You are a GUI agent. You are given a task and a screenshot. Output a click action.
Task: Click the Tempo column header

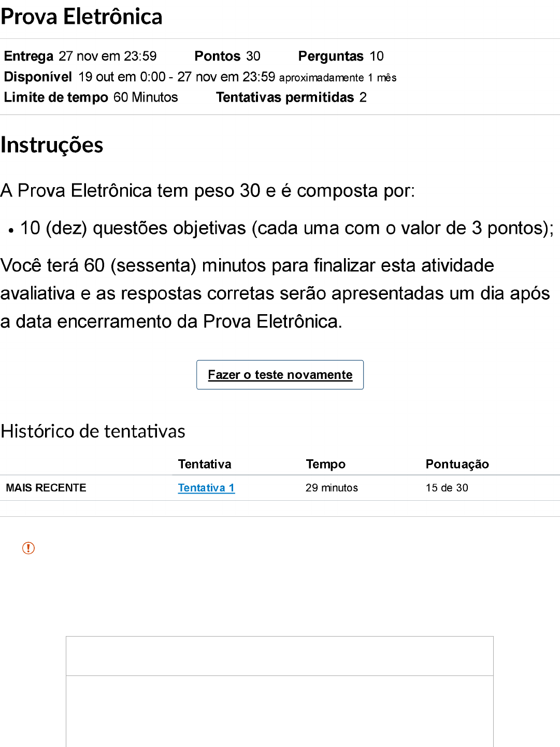coord(325,464)
